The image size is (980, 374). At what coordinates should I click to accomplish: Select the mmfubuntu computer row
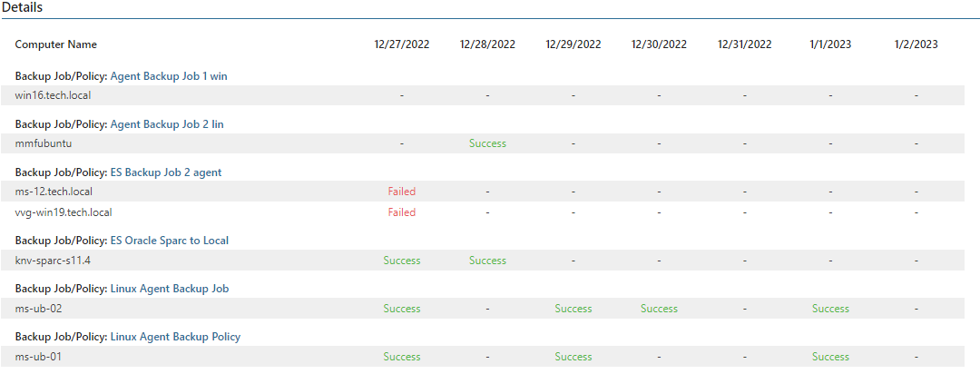[x=487, y=143]
